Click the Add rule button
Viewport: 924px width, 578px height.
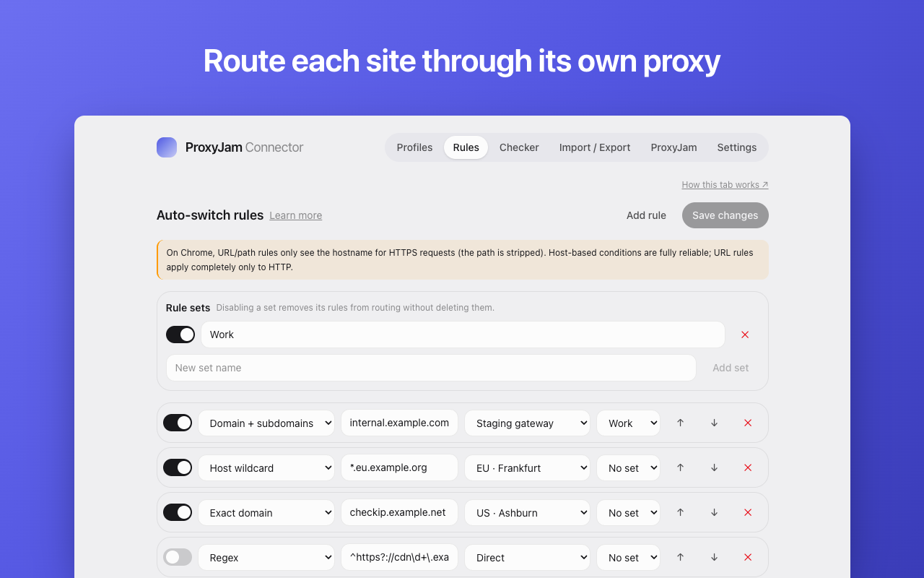click(646, 215)
